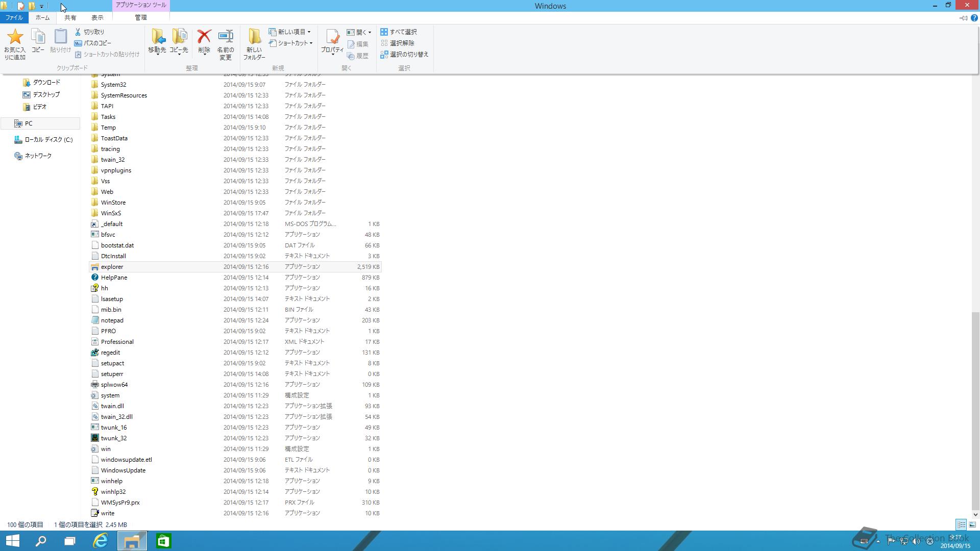Open the Application Tools (アプリケーション ツール) contextual tab

141,5
